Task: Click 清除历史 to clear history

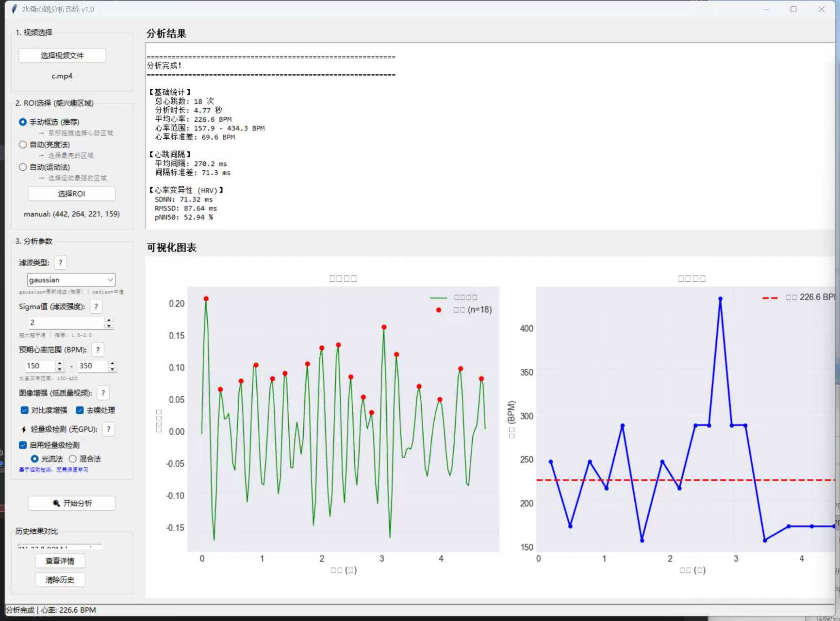Action: [x=60, y=580]
